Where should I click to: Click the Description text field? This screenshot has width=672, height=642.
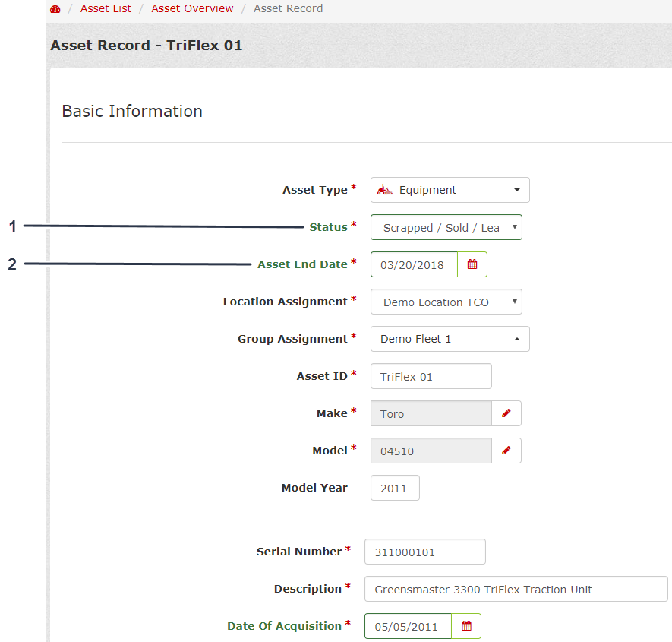point(516,589)
